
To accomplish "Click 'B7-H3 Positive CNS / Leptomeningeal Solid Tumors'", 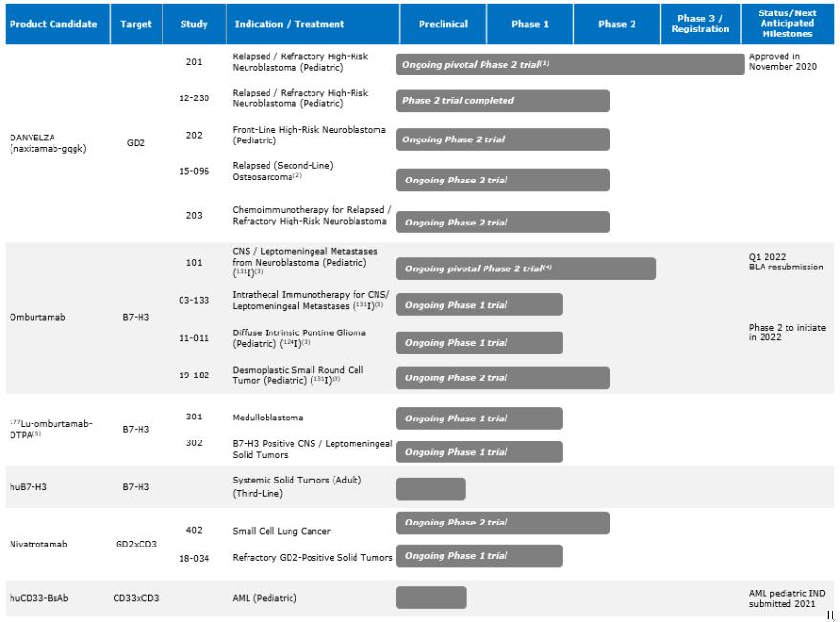I will point(312,449).
